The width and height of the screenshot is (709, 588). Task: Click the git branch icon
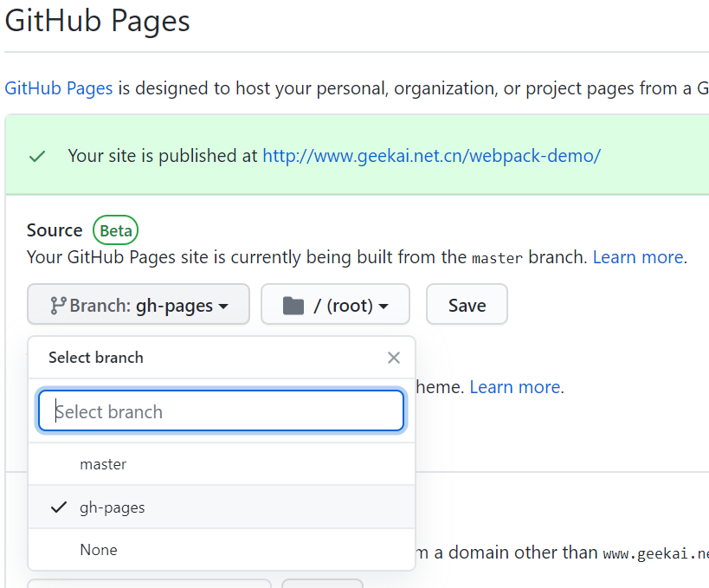pos(58,306)
